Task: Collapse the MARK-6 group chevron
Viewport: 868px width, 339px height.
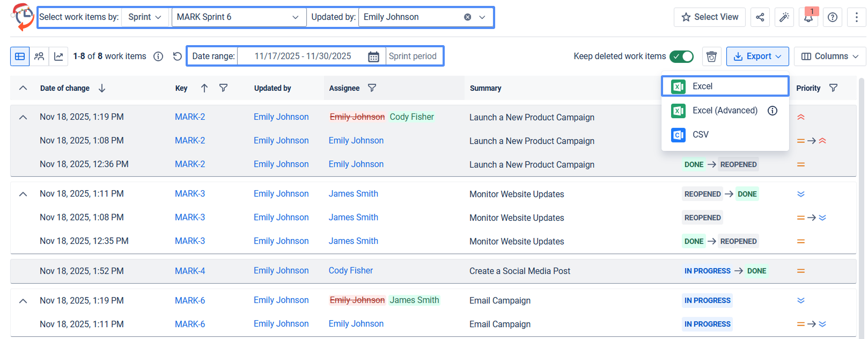Action: pyautogui.click(x=23, y=301)
